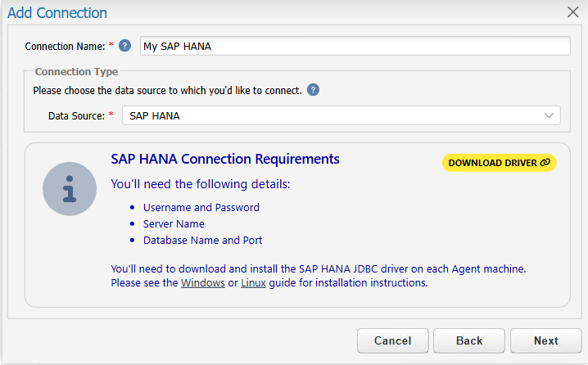Viewport: 588px width, 365px height.
Task: Click the Download Driver button
Action: 499,163
